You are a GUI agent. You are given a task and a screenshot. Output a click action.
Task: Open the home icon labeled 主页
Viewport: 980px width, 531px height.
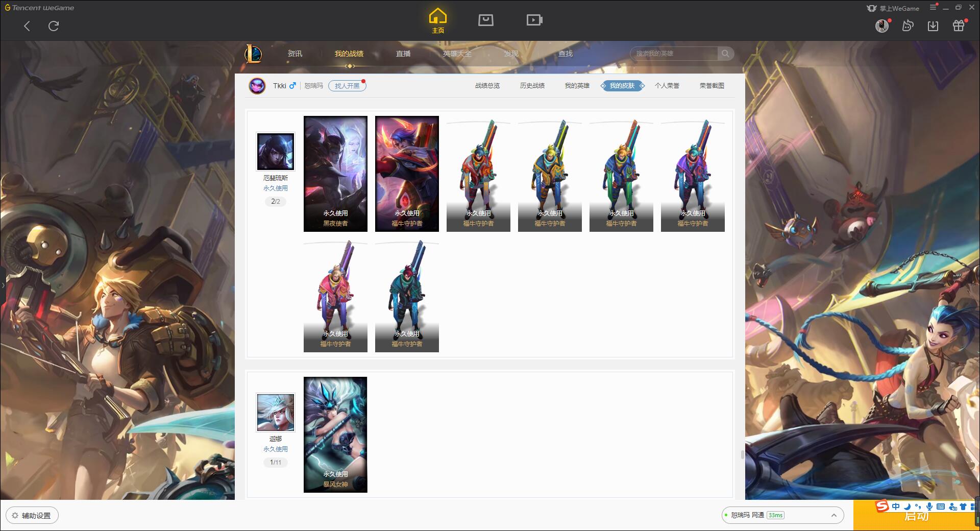[x=438, y=21]
